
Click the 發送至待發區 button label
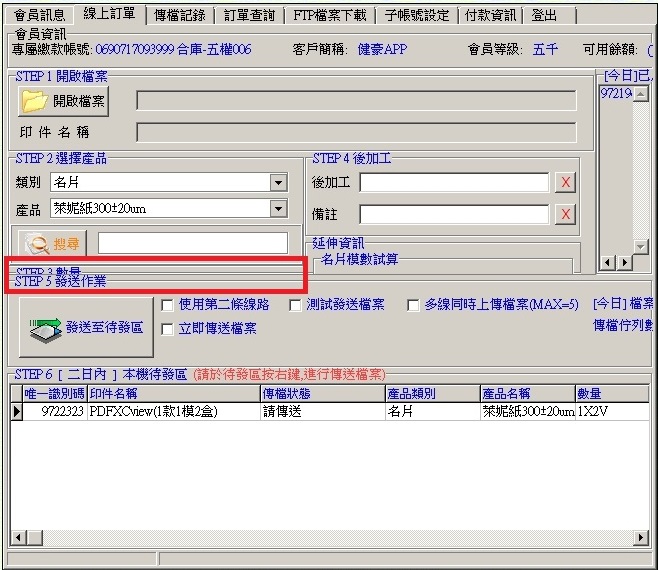point(104,327)
